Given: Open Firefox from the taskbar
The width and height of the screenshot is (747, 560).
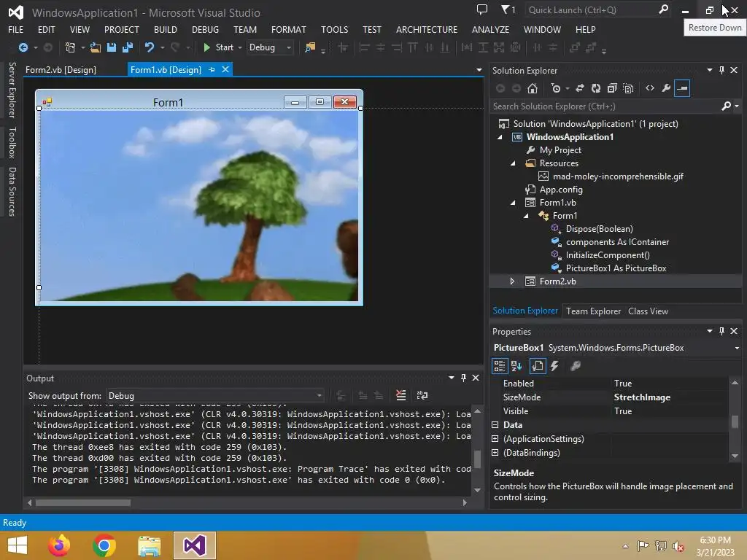Looking at the screenshot, I should tap(59, 545).
